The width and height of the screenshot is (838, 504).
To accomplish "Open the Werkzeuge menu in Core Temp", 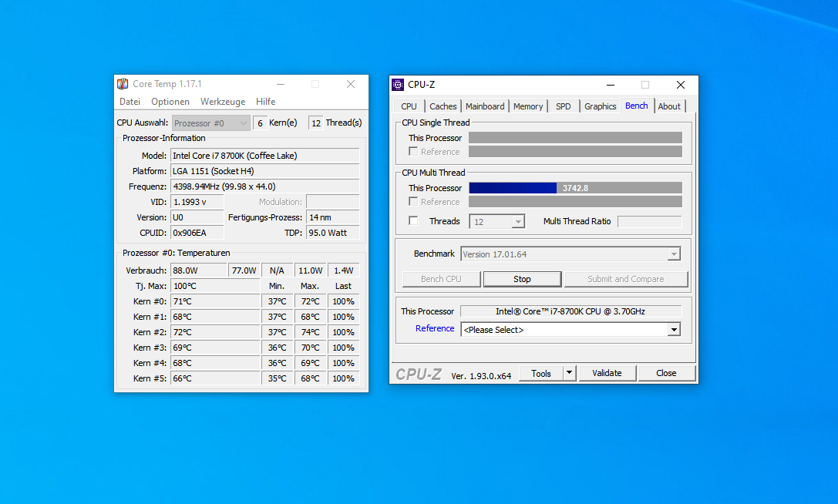I will click(x=222, y=101).
